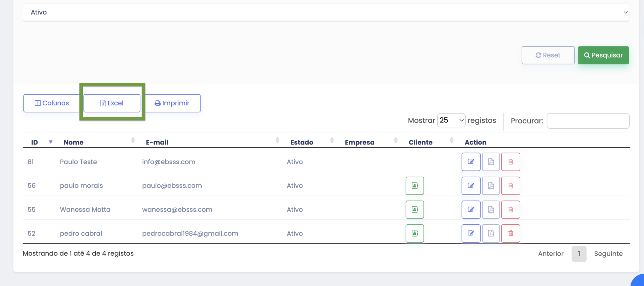644x286 pixels.
Task: Open PDF for paulo morais row
Action: click(x=491, y=186)
